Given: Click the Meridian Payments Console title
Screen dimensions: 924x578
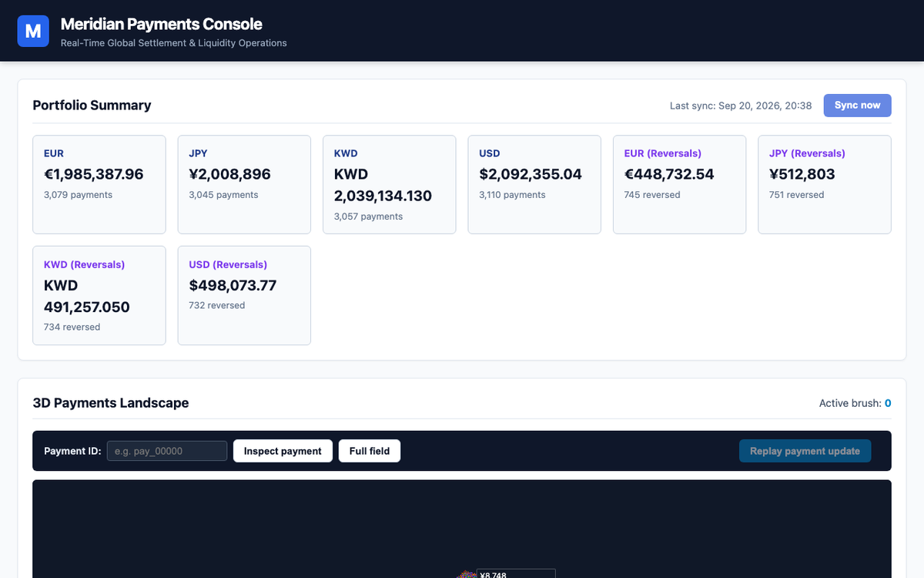Looking at the screenshot, I should (162, 24).
